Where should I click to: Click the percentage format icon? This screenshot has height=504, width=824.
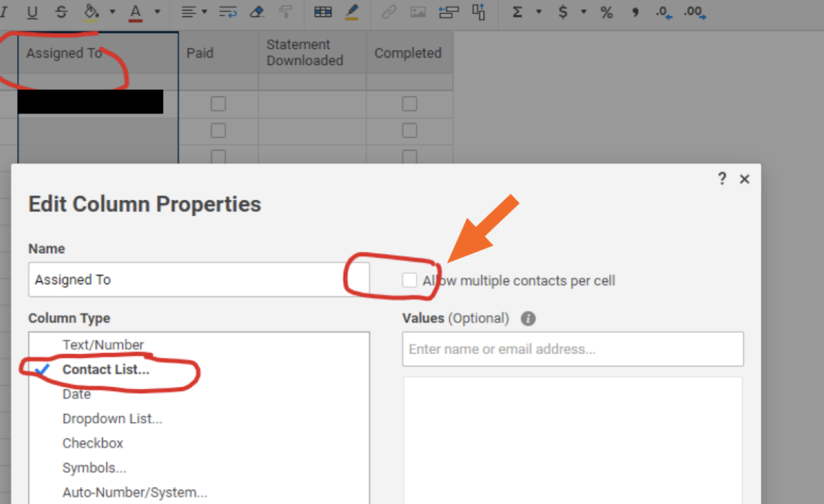point(607,12)
